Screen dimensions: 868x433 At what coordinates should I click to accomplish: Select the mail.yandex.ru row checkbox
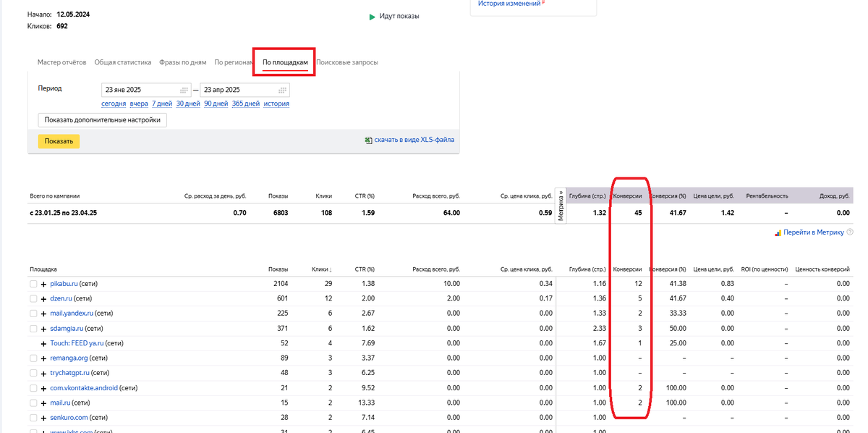pos(33,314)
